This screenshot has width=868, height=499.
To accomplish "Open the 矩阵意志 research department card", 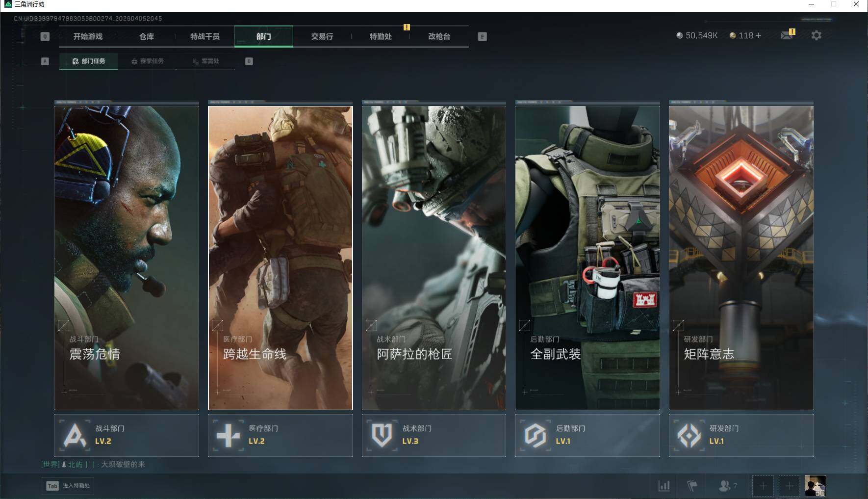I will point(741,258).
